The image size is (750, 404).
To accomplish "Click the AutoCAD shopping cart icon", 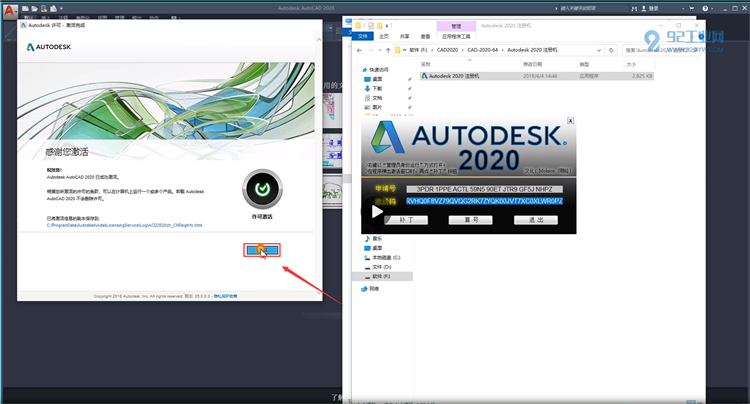I will tap(691, 9).
